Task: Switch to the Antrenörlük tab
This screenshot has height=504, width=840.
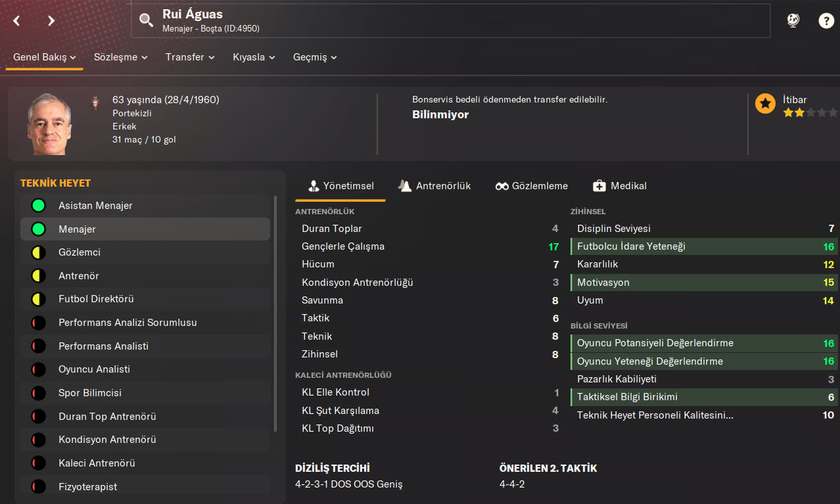Action: (434, 186)
